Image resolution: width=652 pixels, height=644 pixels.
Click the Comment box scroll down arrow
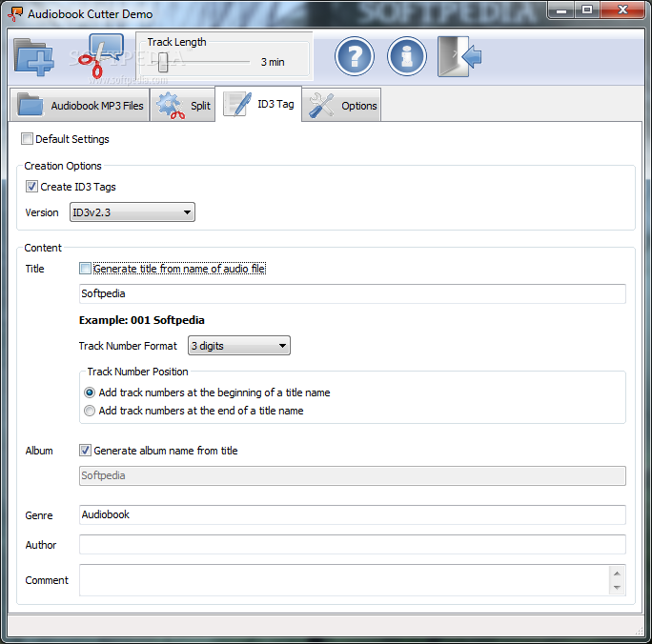coord(617,588)
